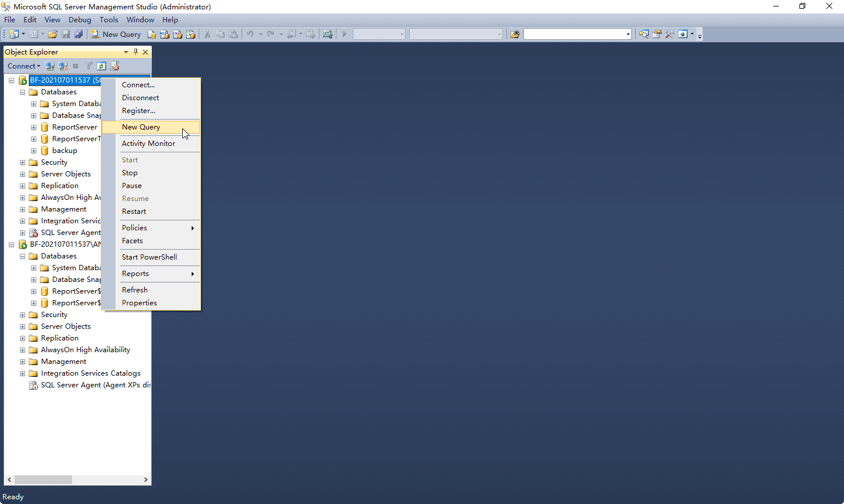This screenshot has height=504, width=844.
Task: Toggle Auto Hide pin on Object Explorer
Action: tap(135, 52)
